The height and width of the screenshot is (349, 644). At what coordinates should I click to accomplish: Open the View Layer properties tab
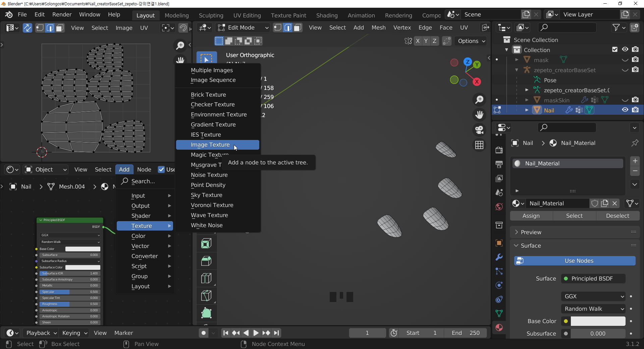pos(499,179)
